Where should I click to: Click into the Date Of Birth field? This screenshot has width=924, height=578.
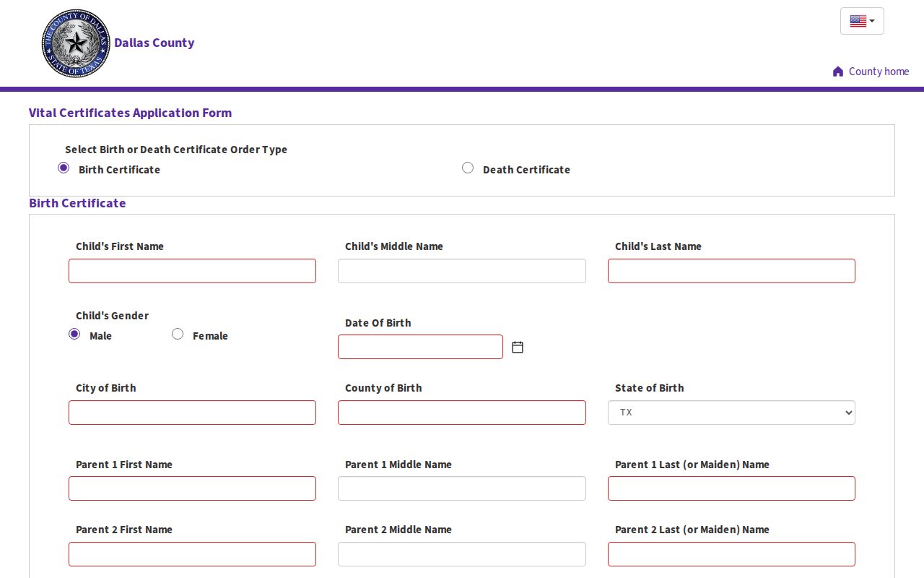coord(420,347)
